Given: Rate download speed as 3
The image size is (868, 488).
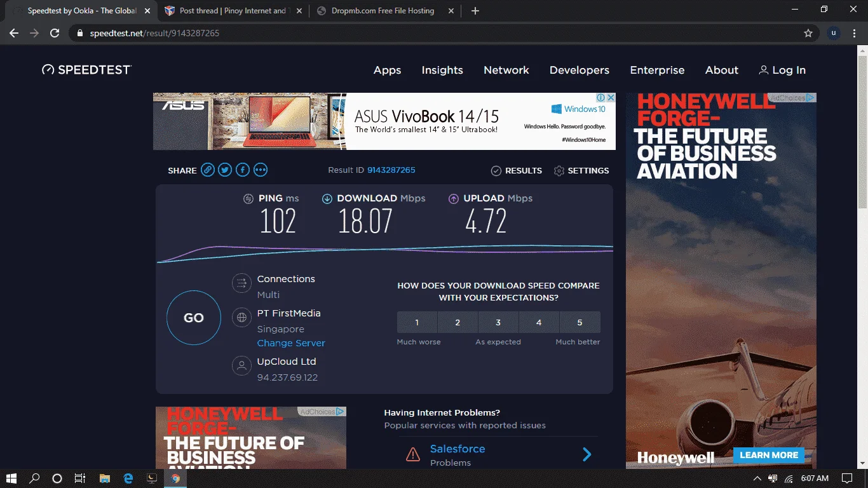Looking at the screenshot, I should click(x=498, y=322).
